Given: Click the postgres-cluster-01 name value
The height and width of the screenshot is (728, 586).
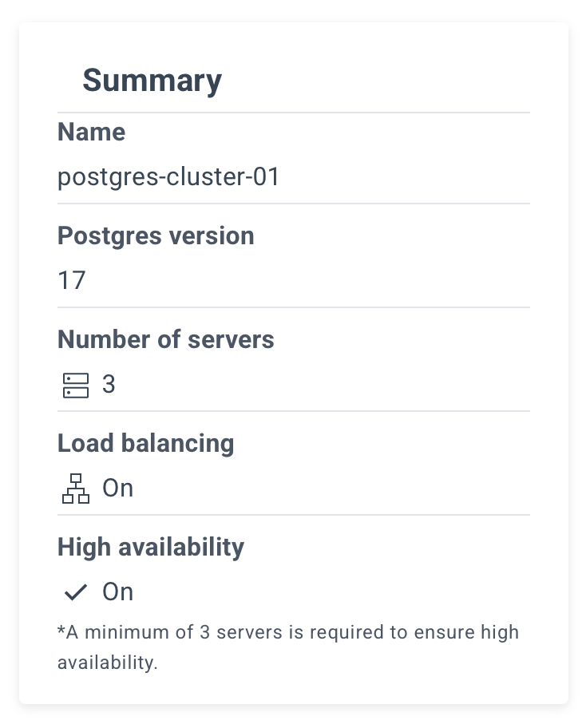Looking at the screenshot, I should 168,177.
